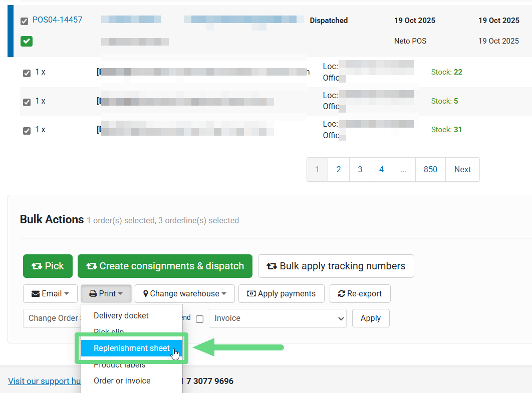The image size is (532, 393).
Task: Click the banknote icon on Apply payments
Action: tap(251, 294)
